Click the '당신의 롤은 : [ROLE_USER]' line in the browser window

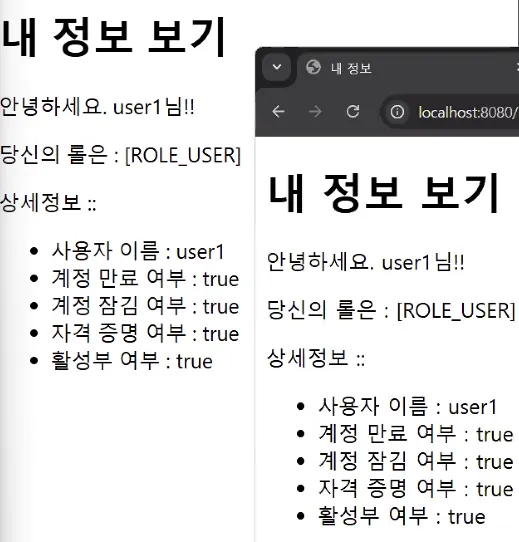coord(391,310)
